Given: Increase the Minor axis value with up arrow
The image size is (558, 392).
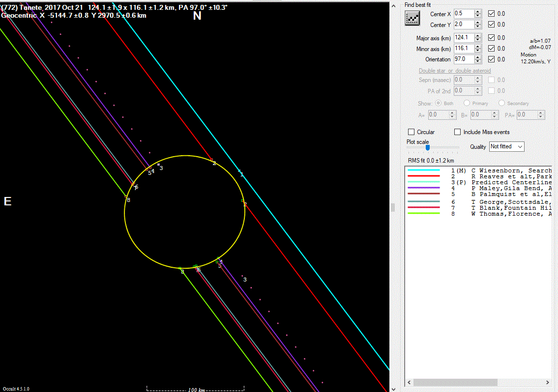Looking at the screenshot, I should (x=478, y=46).
